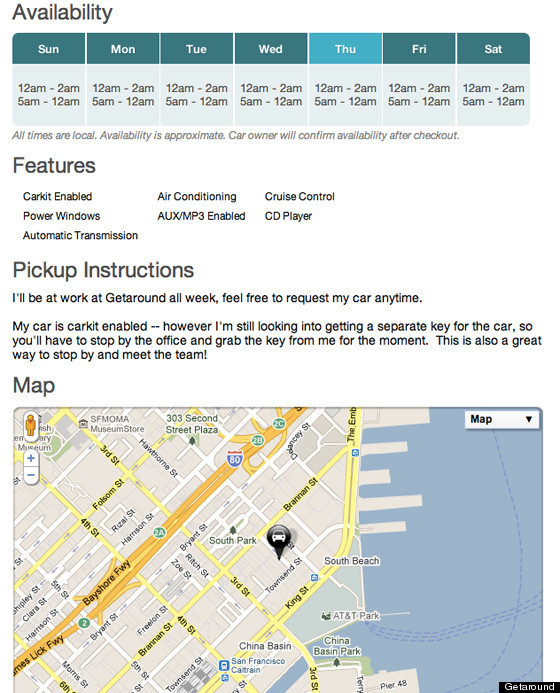Click the 303 Second Street Plaza tree icon
This screenshot has height=693, width=560.
point(192,441)
